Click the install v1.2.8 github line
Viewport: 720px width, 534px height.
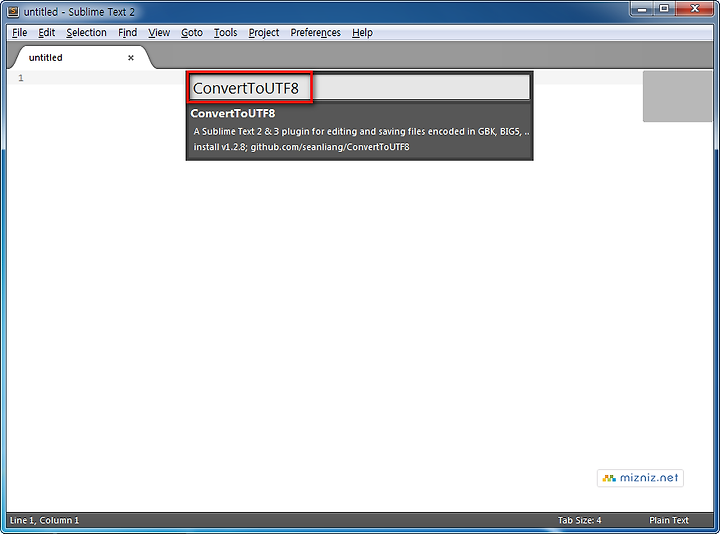[x=301, y=147]
